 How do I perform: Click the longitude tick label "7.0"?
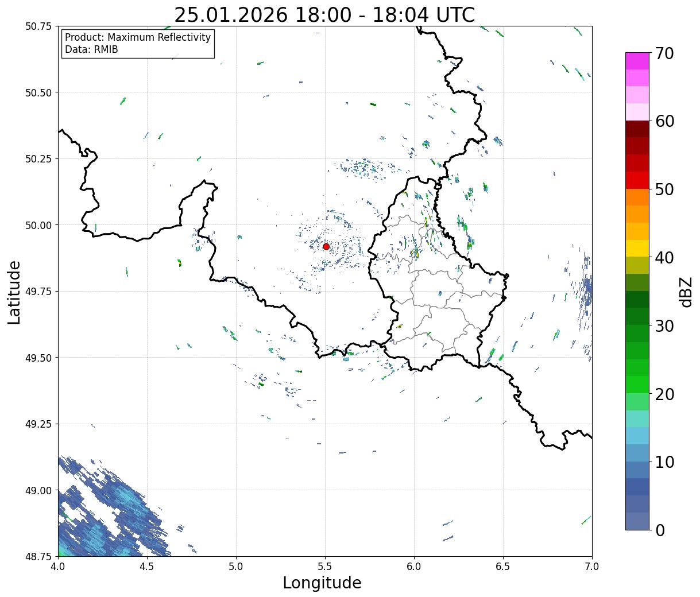(592, 567)
